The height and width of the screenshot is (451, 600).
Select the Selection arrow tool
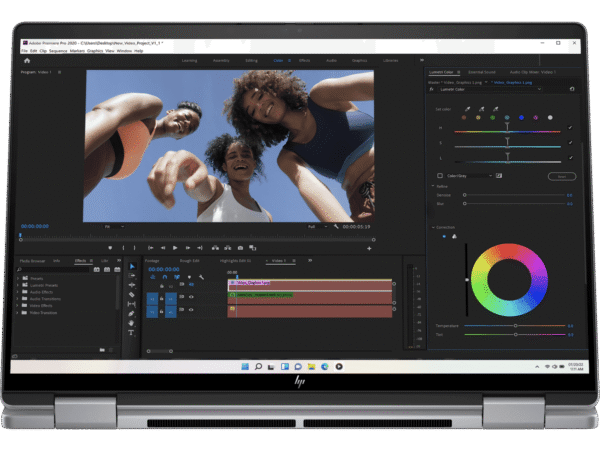[x=131, y=267]
